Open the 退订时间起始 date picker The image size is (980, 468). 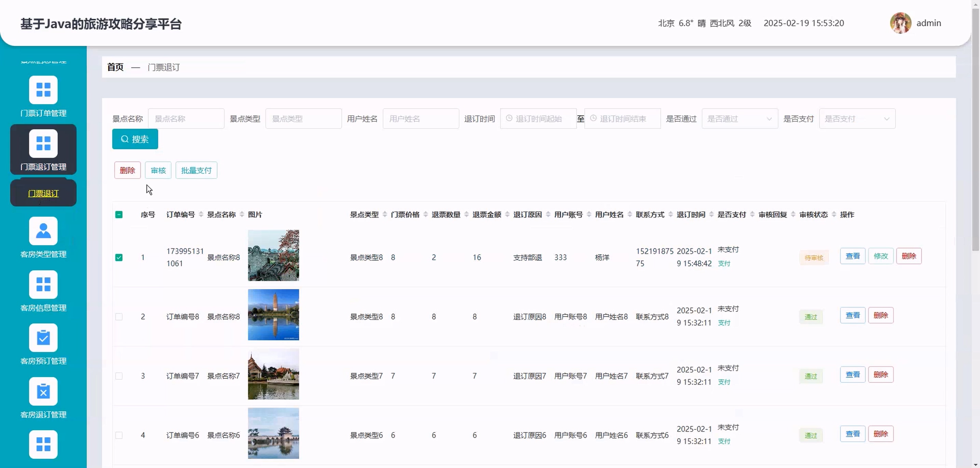coord(538,119)
